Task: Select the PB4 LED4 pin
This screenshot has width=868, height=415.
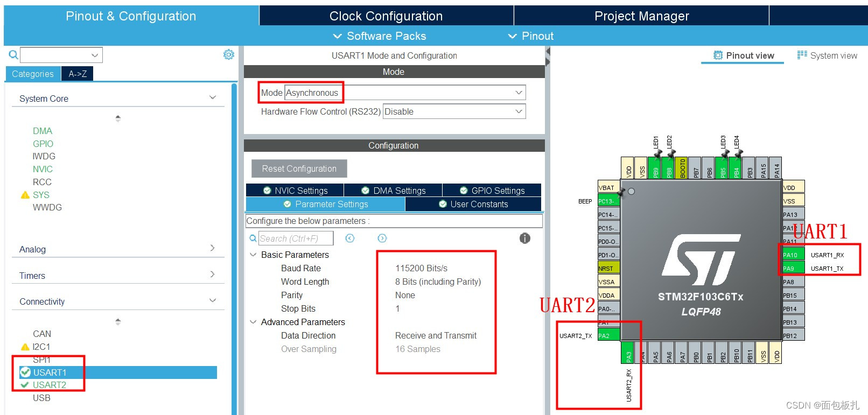Action: click(736, 168)
